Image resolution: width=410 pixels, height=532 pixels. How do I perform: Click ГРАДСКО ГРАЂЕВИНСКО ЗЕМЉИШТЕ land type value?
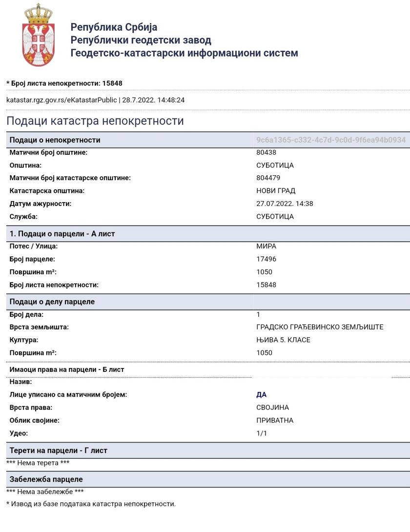coord(320,327)
